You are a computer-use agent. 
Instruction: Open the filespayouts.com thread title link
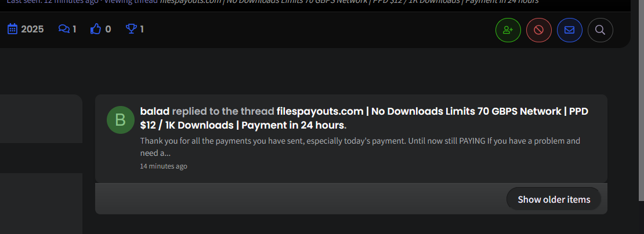coord(364,118)
